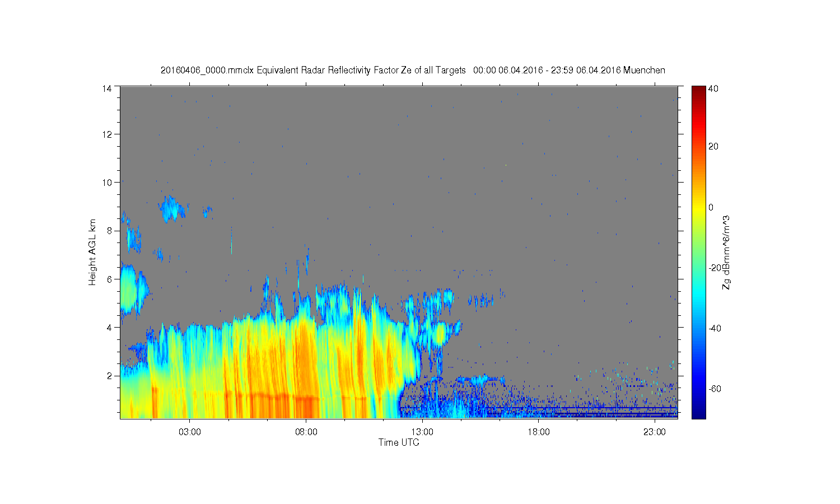Click the colorbar label '20'

pos(713,147)
